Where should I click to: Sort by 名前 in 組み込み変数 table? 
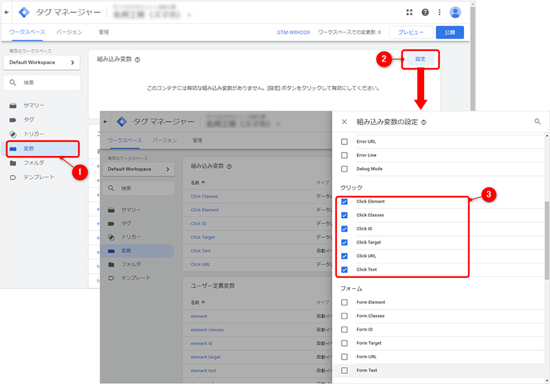click(x=198, y=182)
